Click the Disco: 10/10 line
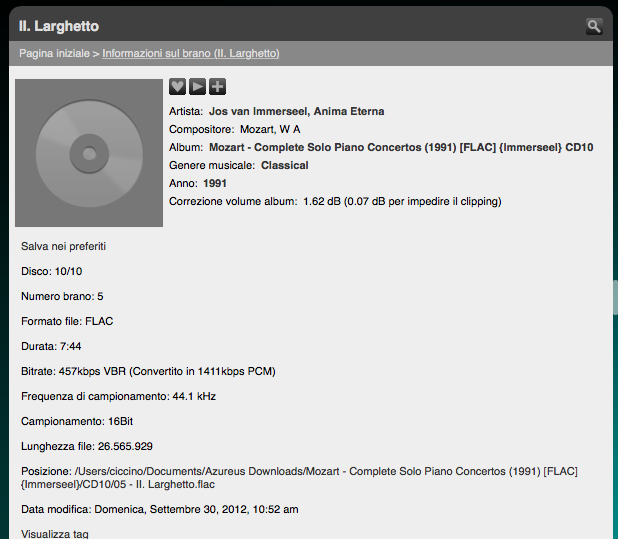Screen dimensions: 618x539 (52, 271)
